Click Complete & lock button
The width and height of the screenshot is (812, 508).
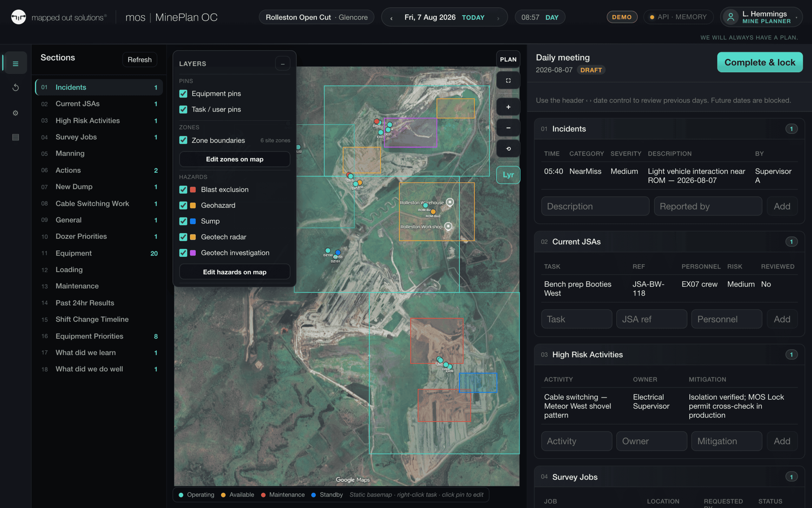coord(760,62)
